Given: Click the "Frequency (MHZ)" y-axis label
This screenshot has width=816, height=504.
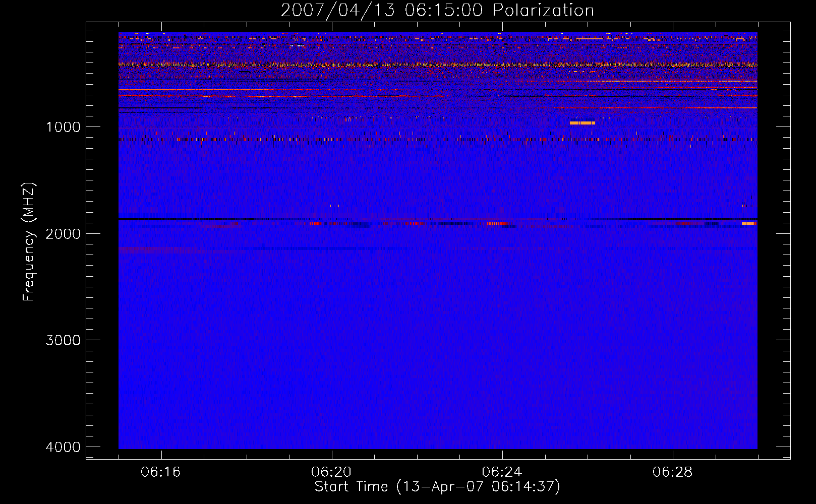Looking at the screenshot, I should tap(29, 242).
